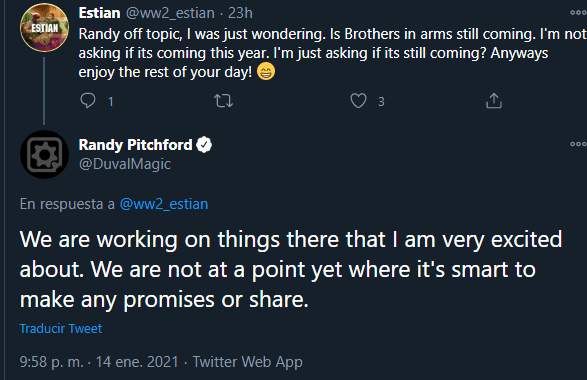
Task: Click the like count of 3
Action: (381, 101)
